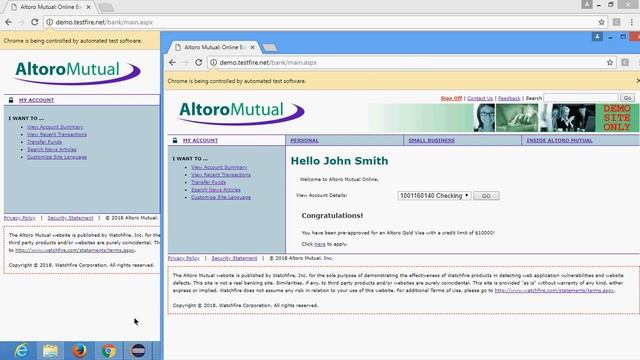Open Feedback link
The width and height of the screenshot is (640, 360).
[509, 98]
